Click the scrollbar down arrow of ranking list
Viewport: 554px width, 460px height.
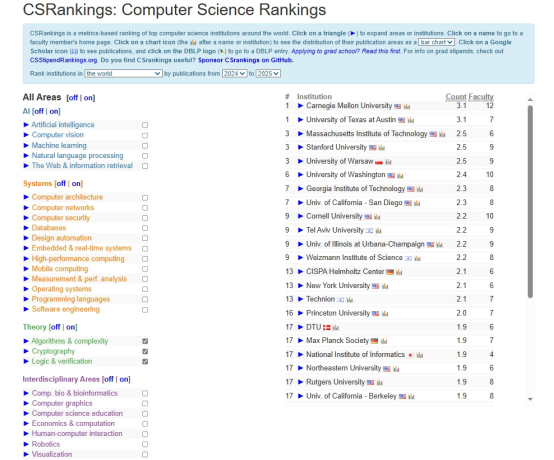[530, 399]
